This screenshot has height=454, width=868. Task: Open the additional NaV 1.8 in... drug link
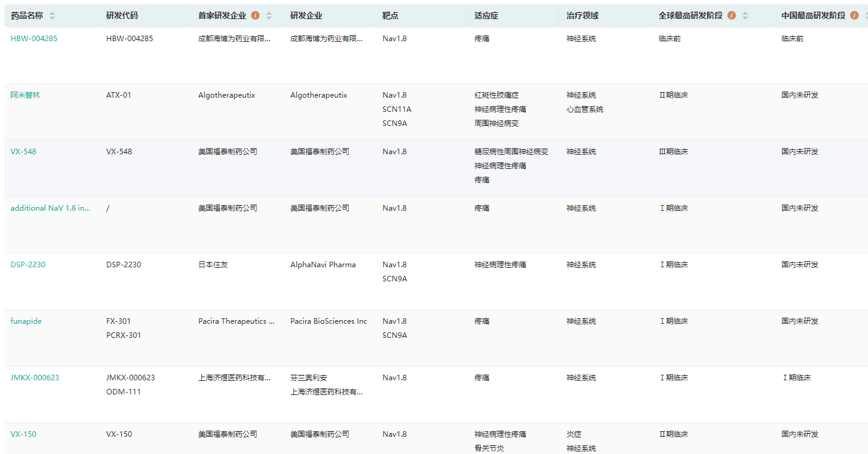pos(50,208)
